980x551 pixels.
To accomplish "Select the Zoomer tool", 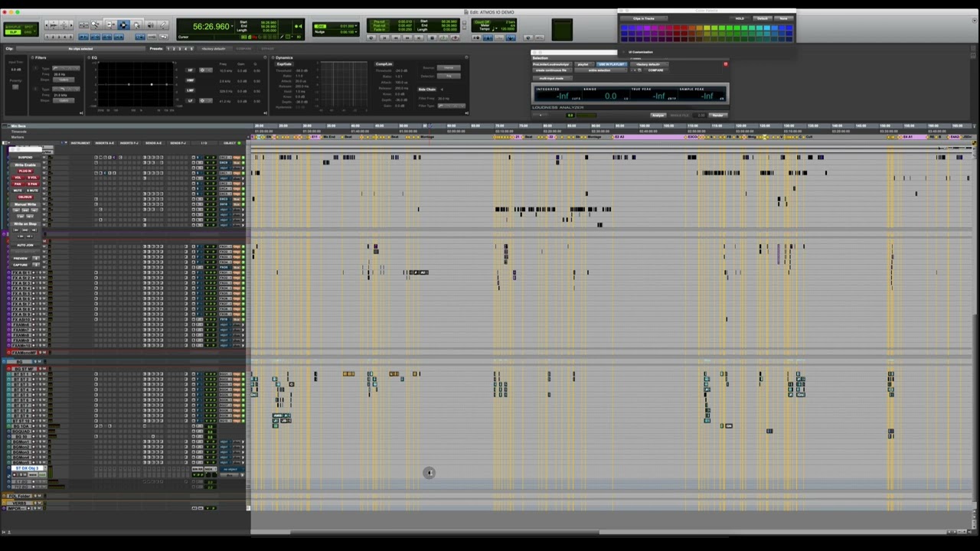I will [96, 25].
